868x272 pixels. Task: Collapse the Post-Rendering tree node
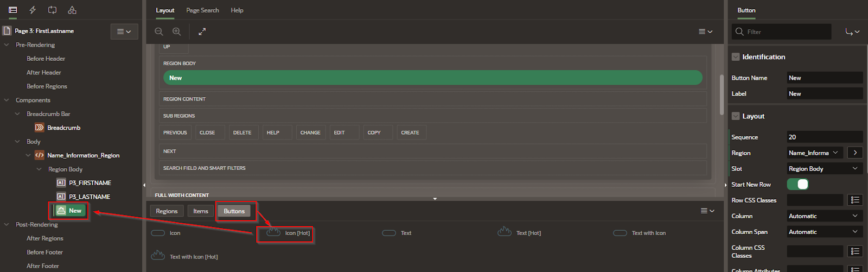pyautogui.click(x=7, y=225)
